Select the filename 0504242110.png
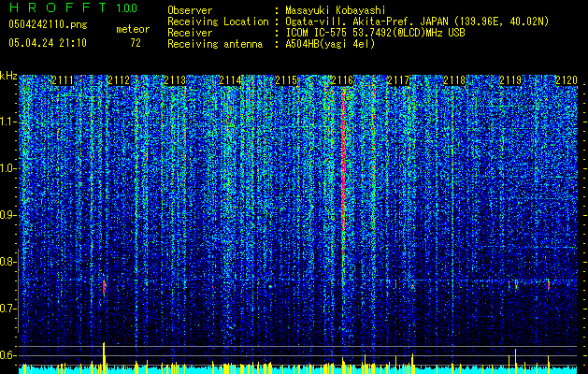 48,24
